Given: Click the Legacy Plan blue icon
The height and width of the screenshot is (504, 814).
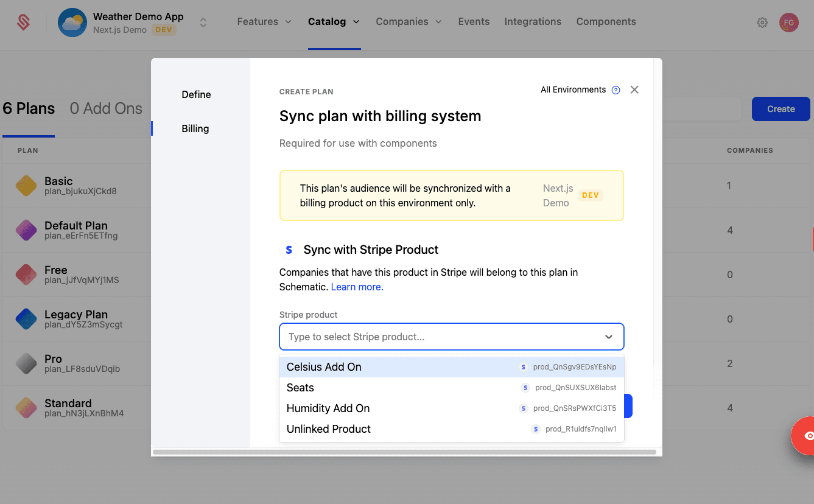Looking at the screenshot, I should (x=26, y=319).
